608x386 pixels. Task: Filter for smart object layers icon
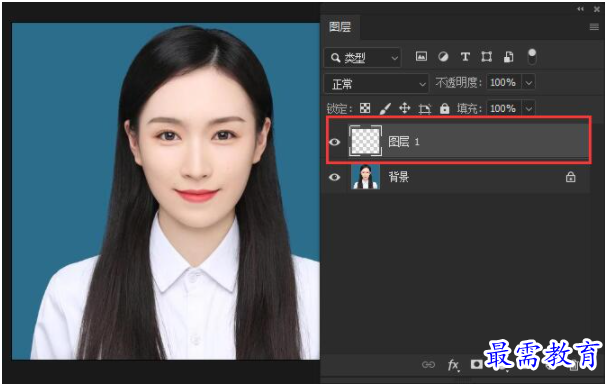point(508,57)
